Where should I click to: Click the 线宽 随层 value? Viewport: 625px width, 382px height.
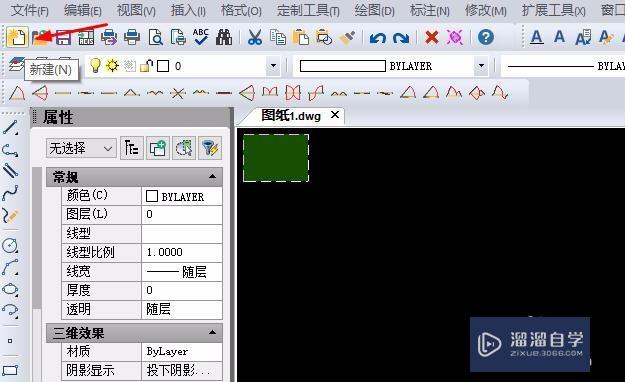tap(182, 272)
